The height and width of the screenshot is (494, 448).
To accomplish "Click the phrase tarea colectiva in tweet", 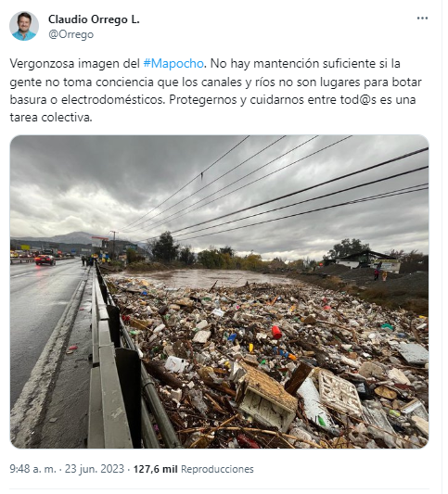I will tap(51, 118).
